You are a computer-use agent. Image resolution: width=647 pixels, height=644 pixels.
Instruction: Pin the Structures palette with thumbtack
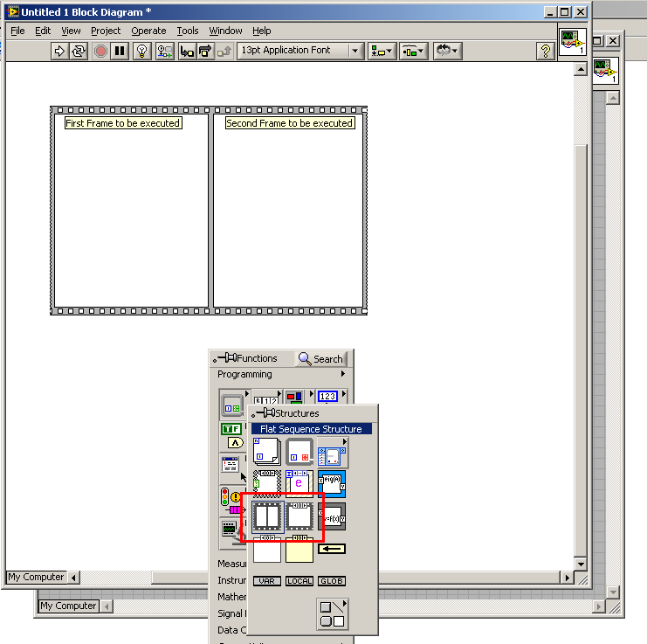coord(264,412)
